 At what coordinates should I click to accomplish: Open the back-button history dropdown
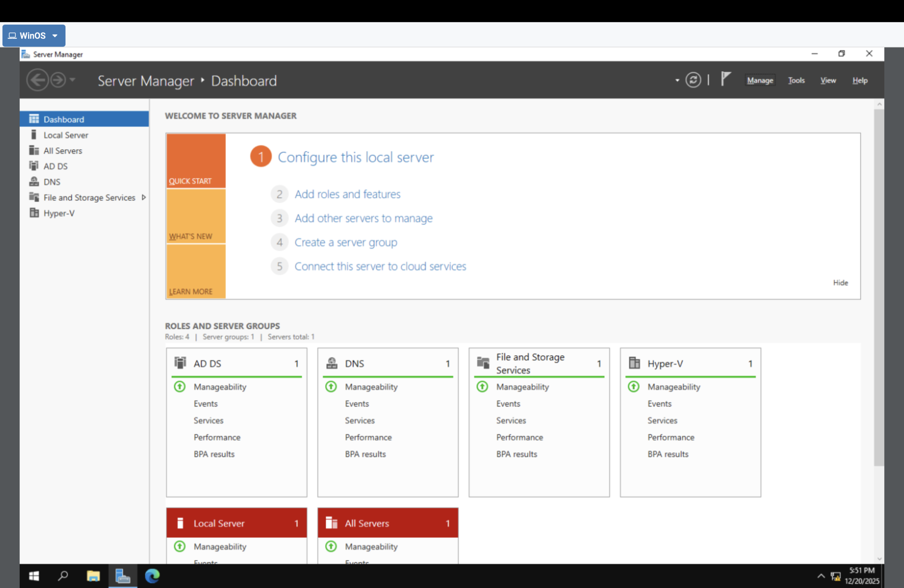coord(72,80)
